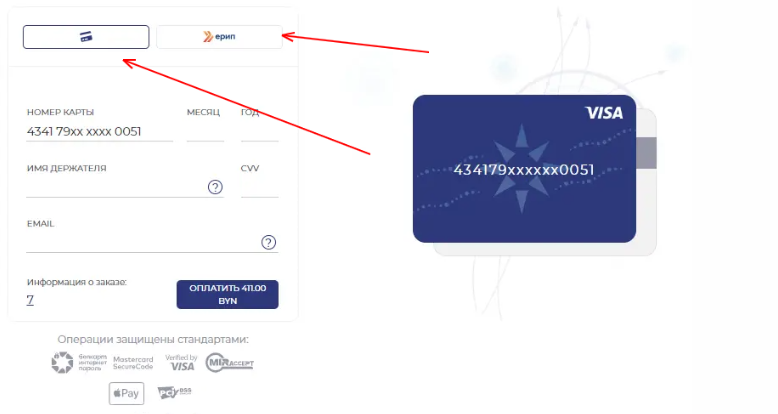
Task: Focus the МЕСЯЦ expiry month field
Action: coord(205,132)
